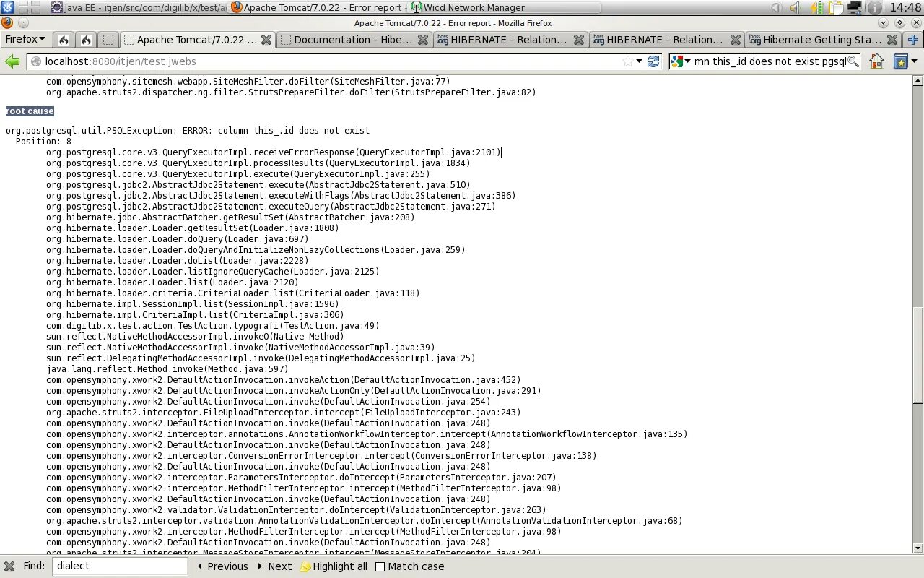This screenshot has height=578, width=924.
Task: Open the blank pinned tab
Action: click(108, 40)
